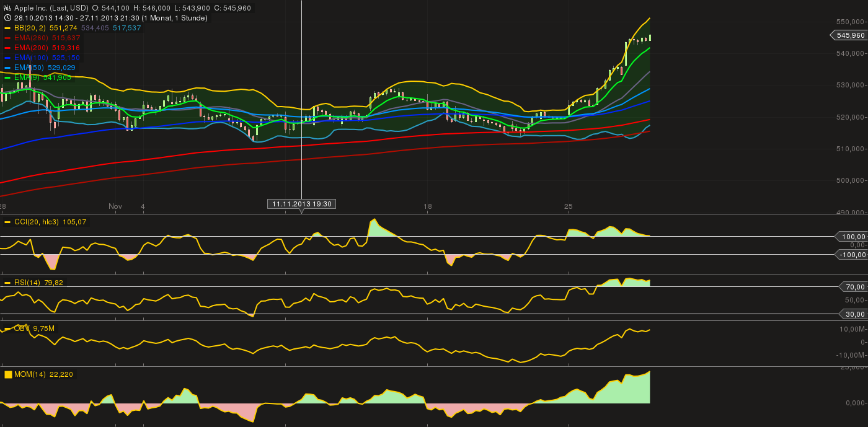
Task: Toggle the light blue EMA(50) line visibility
Action: click(x=7, y=67)
